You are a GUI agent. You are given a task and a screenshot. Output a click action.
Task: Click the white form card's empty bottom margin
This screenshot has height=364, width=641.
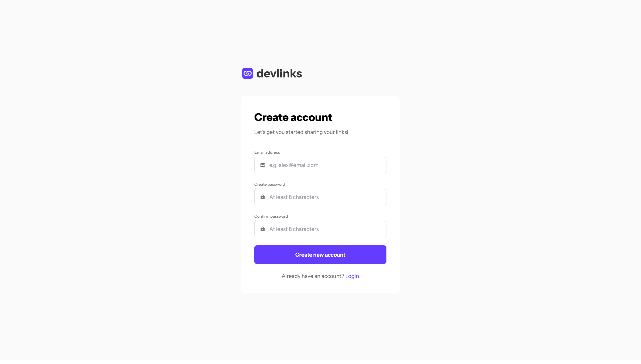click(320, 287)
